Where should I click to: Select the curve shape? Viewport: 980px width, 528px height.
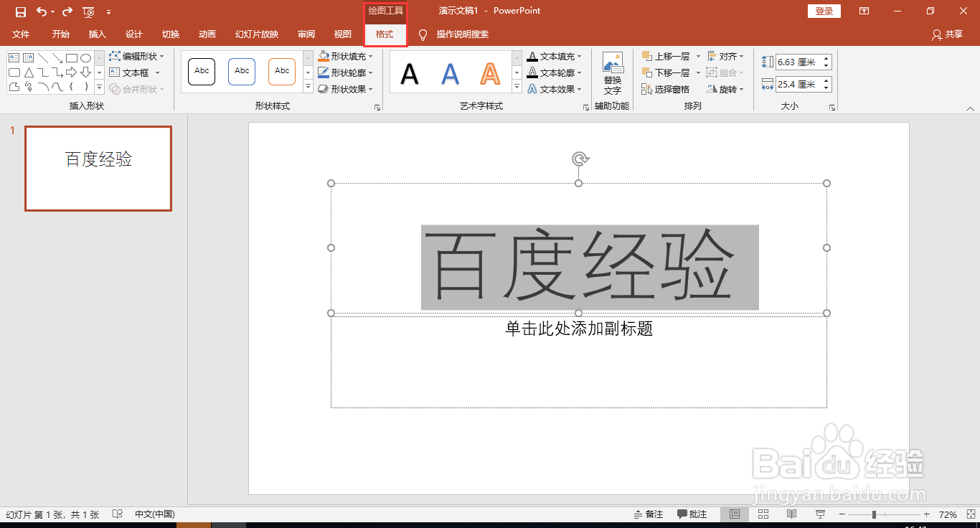[x=57, y=87]
